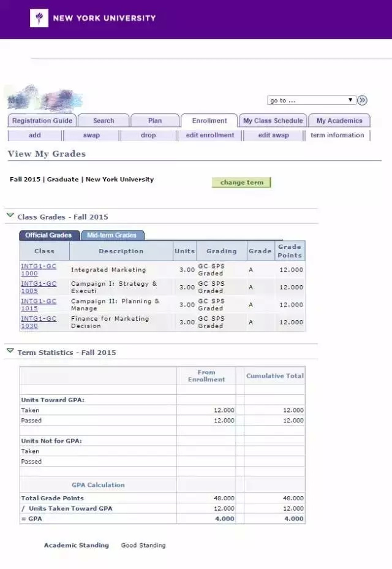Click the 'Finance for Marketing Decision' description
Viewport: 392px width, 569px height.
(110, 322)
